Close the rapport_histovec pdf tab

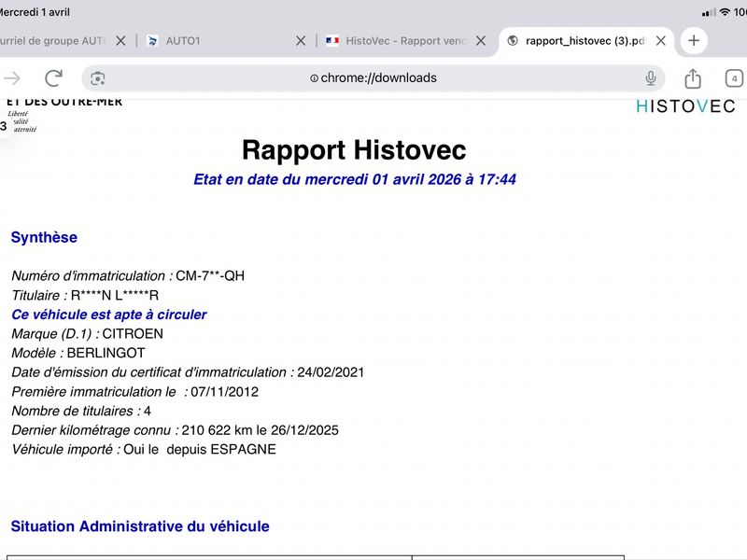[661, 41]
